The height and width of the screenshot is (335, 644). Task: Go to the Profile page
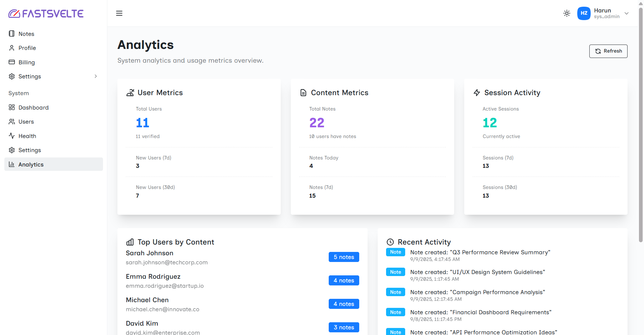pyautogui.click(x=27, y=48)
